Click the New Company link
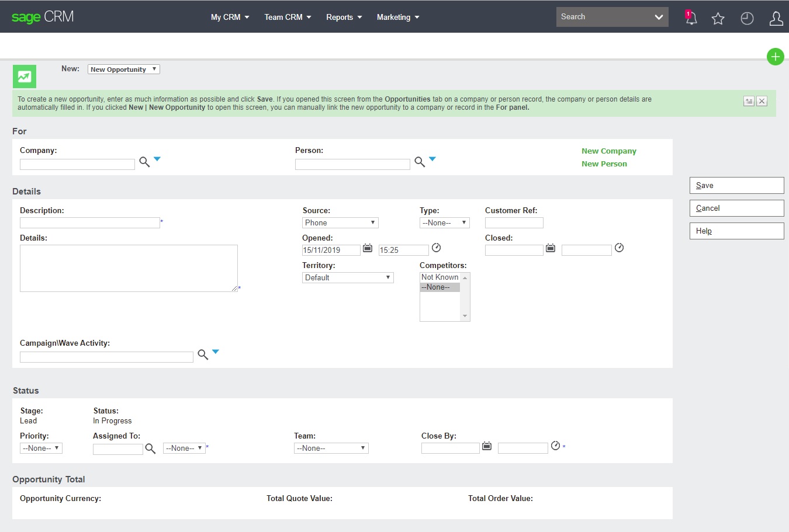This screenshot has width=789, height=532. (608, 151)
